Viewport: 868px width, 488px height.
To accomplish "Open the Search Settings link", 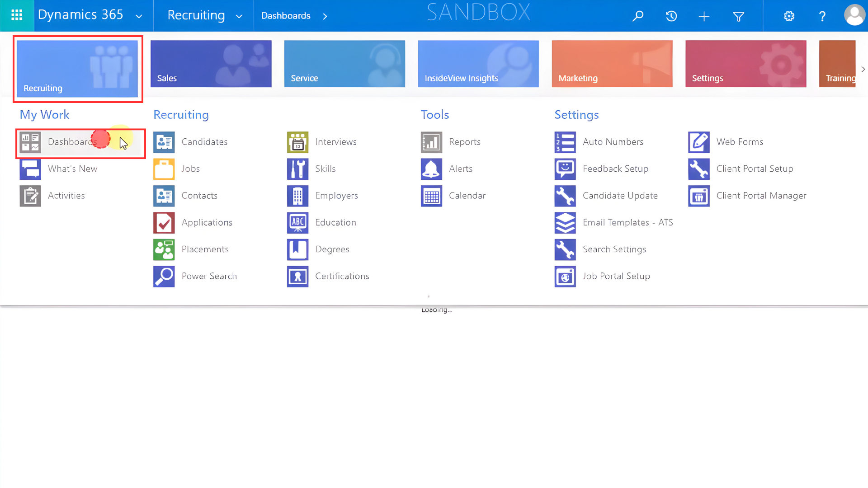I will tap(614, 249).
